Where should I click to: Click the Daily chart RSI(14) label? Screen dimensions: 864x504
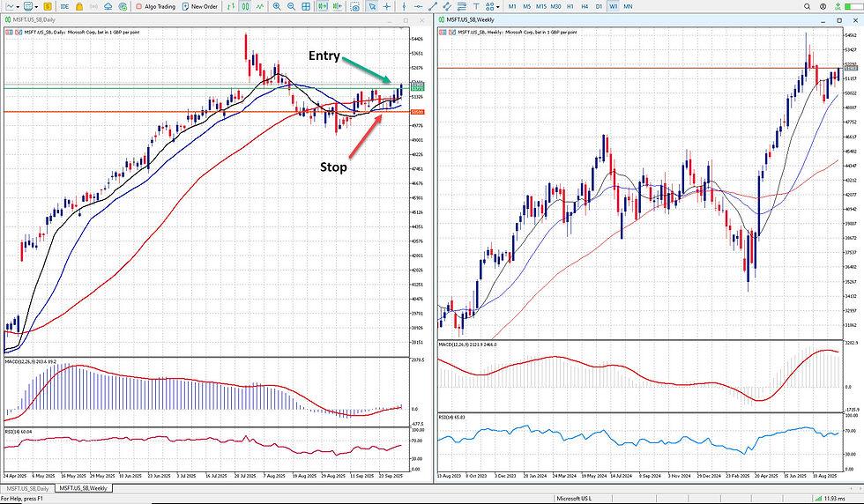[19, 431]
